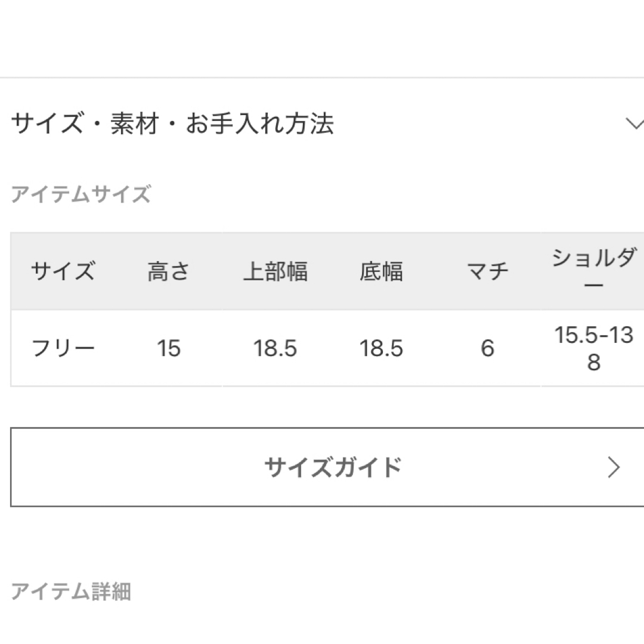This screenshot has width=644, height=644.
Task: Select the フリー size row cell
Action: pyautogui.click(x=63, y=348)
